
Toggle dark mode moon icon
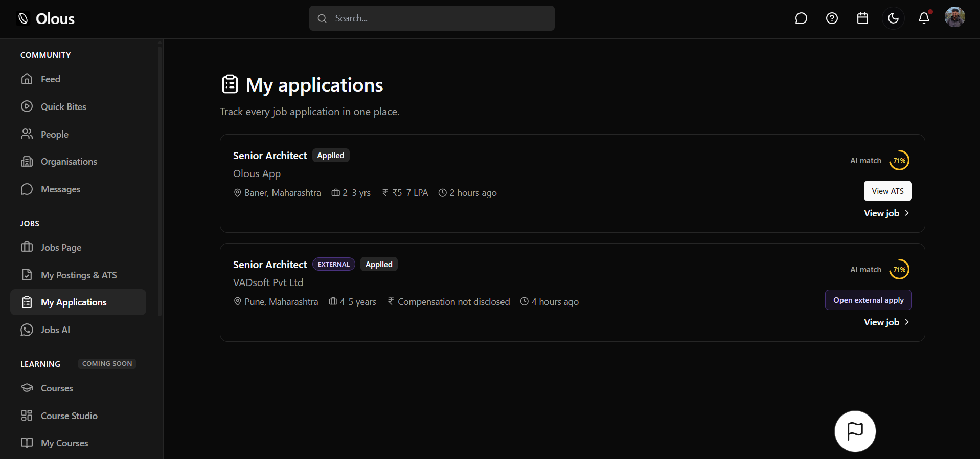[893, 18]
